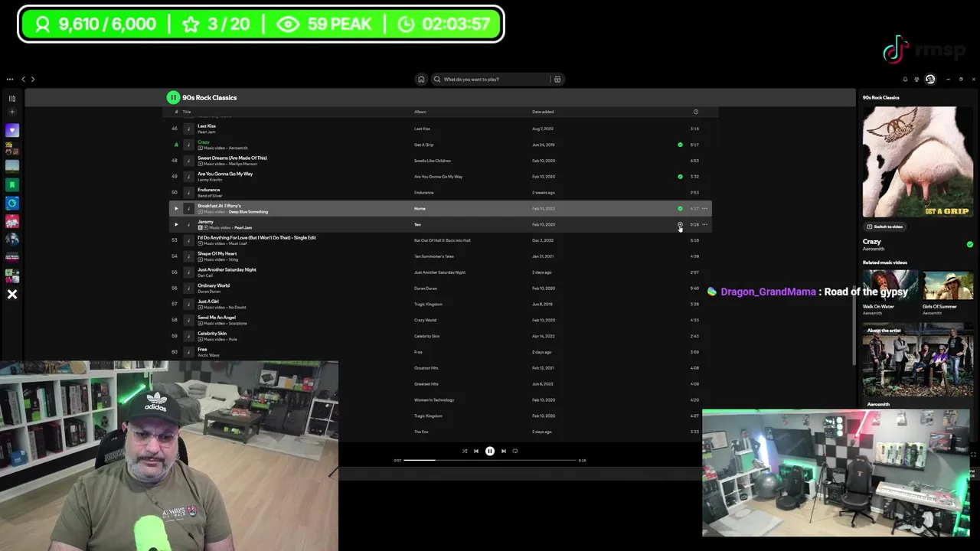This screenshot has width=980, height=551.
Task: Open the Pearl Jam artist link on Jeremy
Action: tap(243, 228)
